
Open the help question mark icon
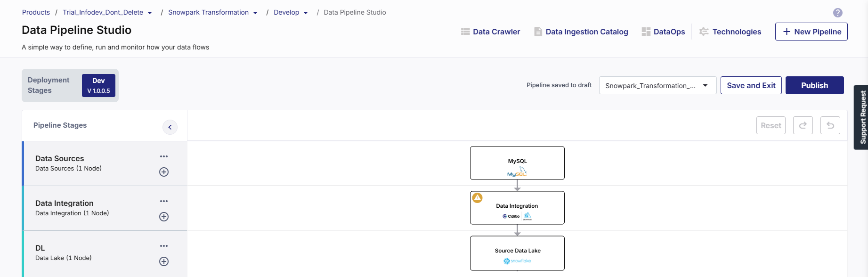(837, 13)
